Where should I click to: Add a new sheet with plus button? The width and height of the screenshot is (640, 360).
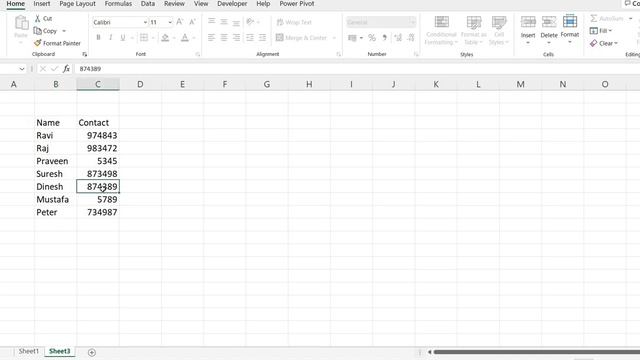92,352
